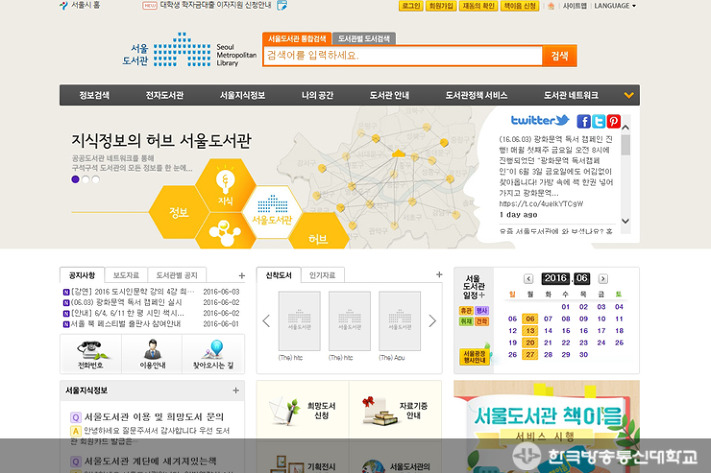The image size is (711, 473).
Task: Go to previous month in calendar
Action: [528, 278]
